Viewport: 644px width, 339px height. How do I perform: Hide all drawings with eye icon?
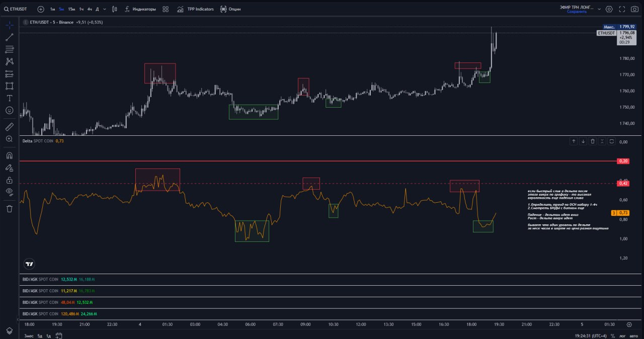(9, 192)
